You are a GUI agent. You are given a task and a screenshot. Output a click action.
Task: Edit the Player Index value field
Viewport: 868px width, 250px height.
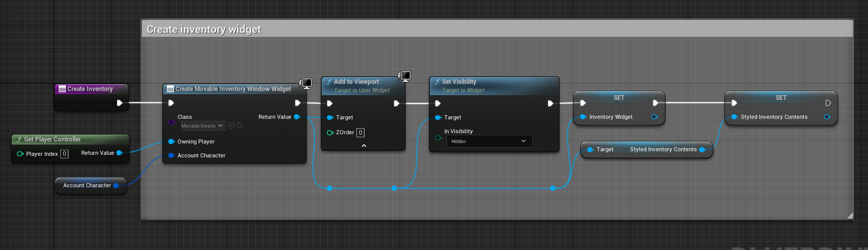pos(64,154)
